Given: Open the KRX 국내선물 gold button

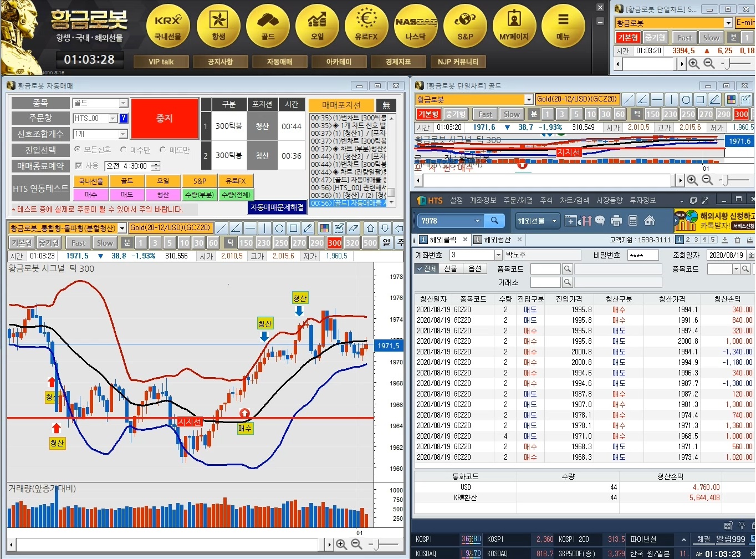Looking at the screenshot, I should pos(168,26).
